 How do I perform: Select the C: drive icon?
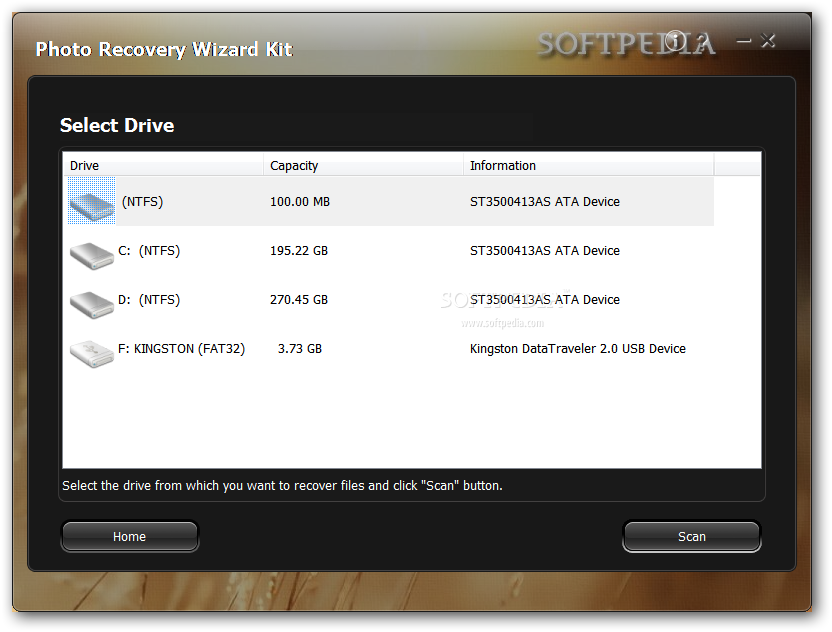[x=92, y=256]
